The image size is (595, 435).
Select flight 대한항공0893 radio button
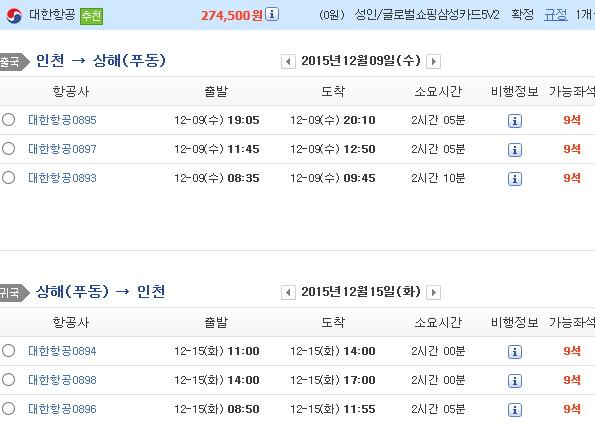pos(8,177)
